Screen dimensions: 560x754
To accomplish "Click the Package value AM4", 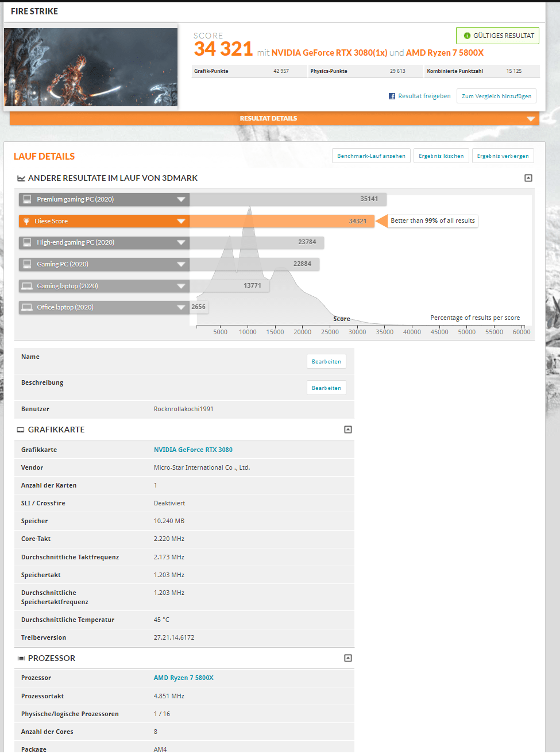I will [160, 749].
